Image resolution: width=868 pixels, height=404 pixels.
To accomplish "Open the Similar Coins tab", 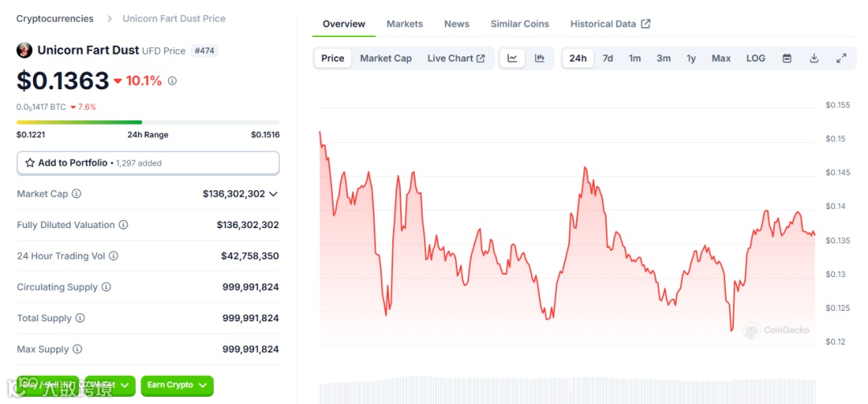I will (x=520, y=24).
